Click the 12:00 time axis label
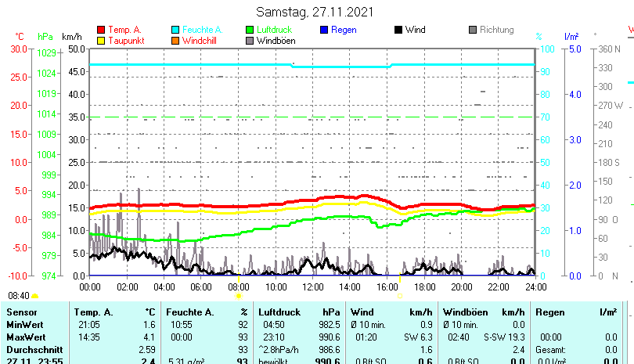634x364 pixels. tap(312, 287)
